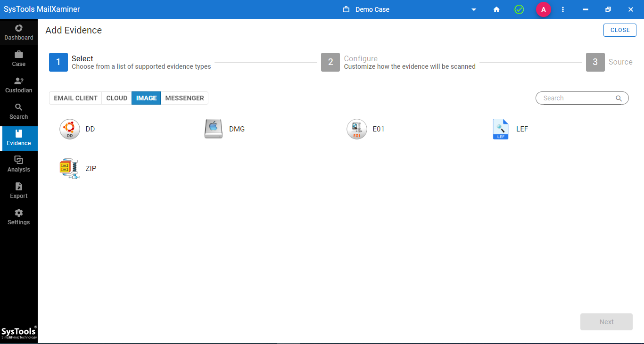Viewport: 644px width, 344px height.
Task: Click the green checkmark status icon
Action: [519, 9]
